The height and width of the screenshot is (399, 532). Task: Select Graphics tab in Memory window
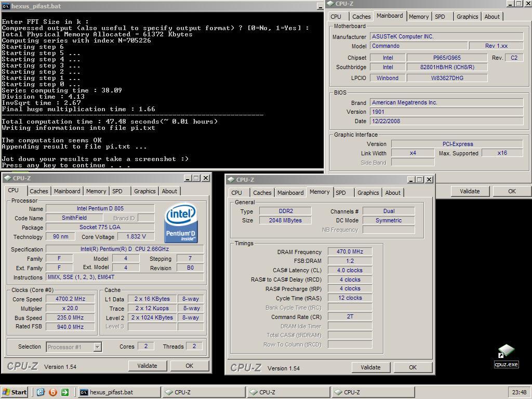[x=368, y=193]
